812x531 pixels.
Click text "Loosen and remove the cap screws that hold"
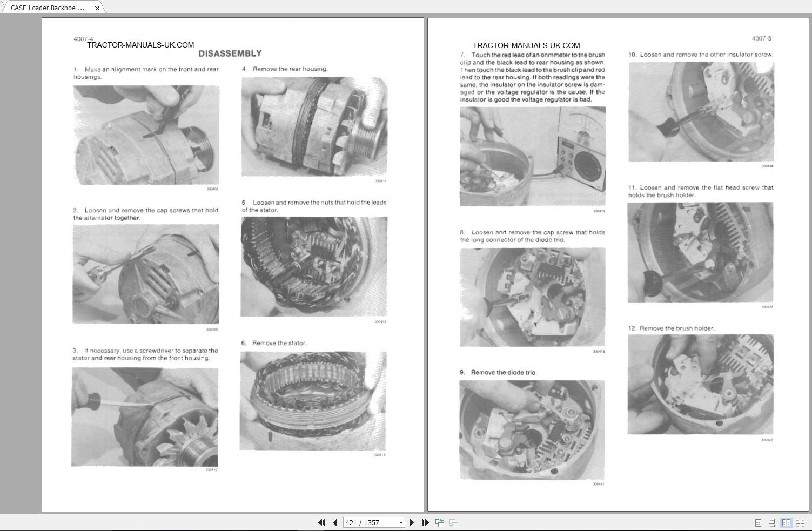[151, 210]
